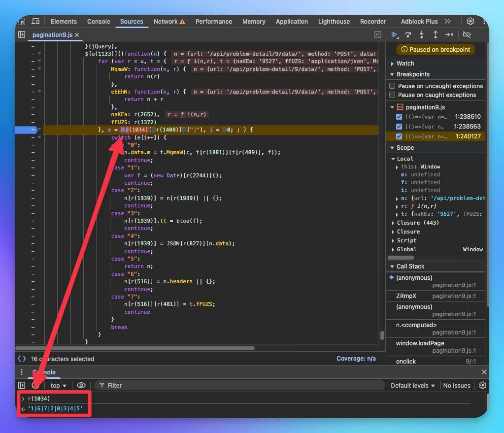
Task: Resume script execution
Action: [x=395, y=34]
